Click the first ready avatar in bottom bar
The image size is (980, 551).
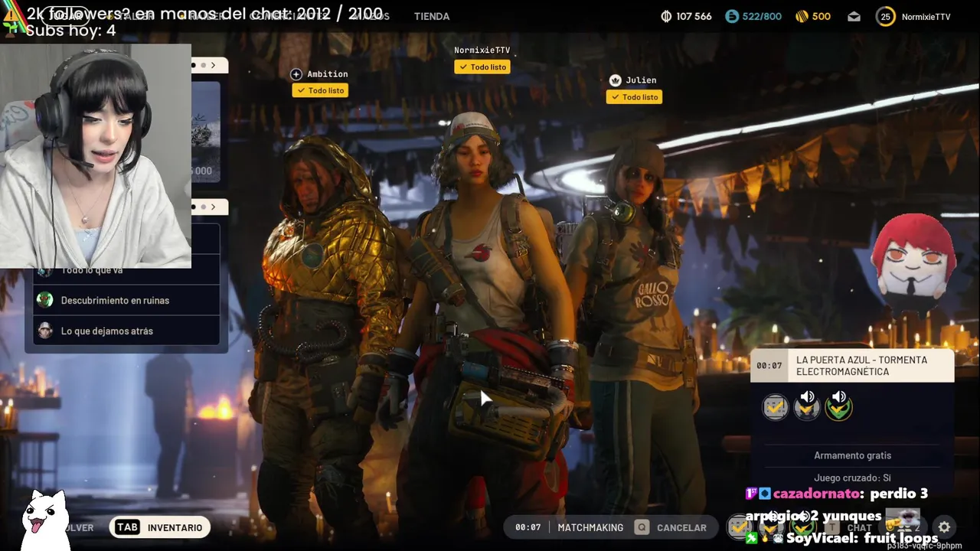pyautogui.click(x=740, y=527)
